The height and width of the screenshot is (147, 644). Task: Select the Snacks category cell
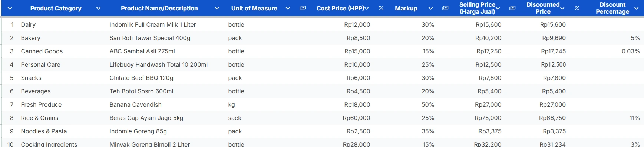31,78
